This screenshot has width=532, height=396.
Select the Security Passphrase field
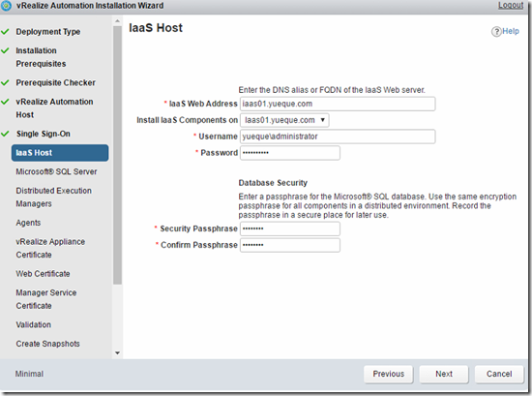[x=290, y=228]
